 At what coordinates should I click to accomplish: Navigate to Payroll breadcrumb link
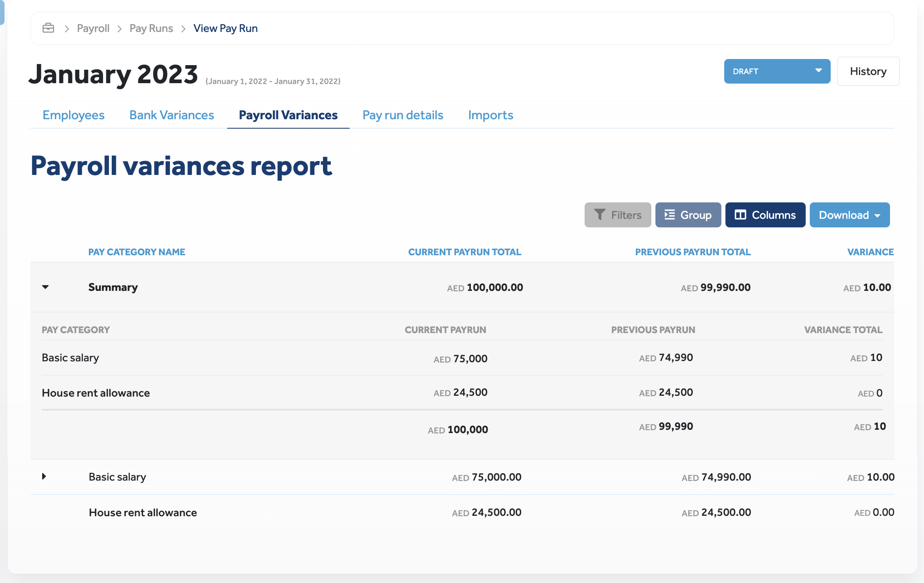pos(93,28)
